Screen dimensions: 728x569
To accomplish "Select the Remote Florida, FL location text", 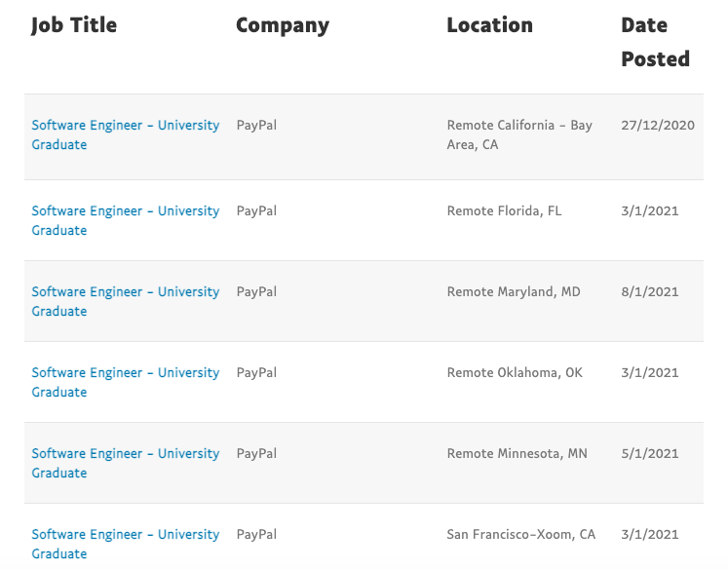I will coord(504,210).
